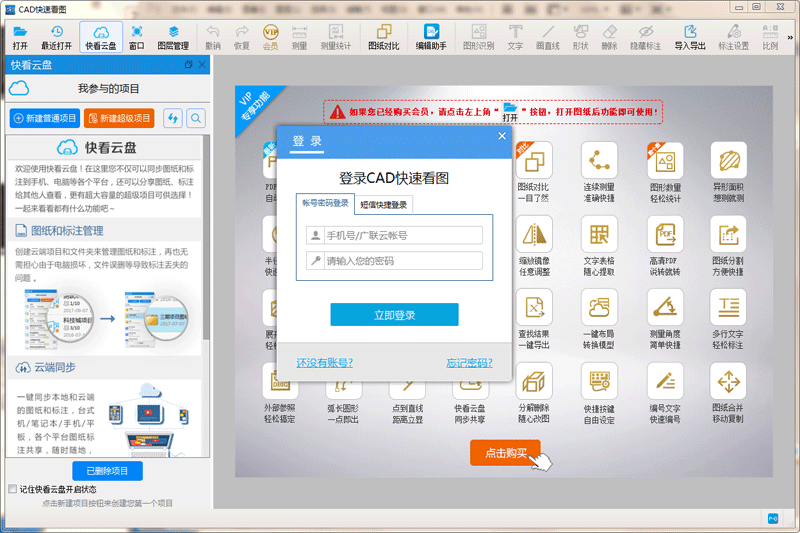Check 记住快看云盘开启状态 checkbox
Viewport: 800px width, 533px height.
(12, 490)
